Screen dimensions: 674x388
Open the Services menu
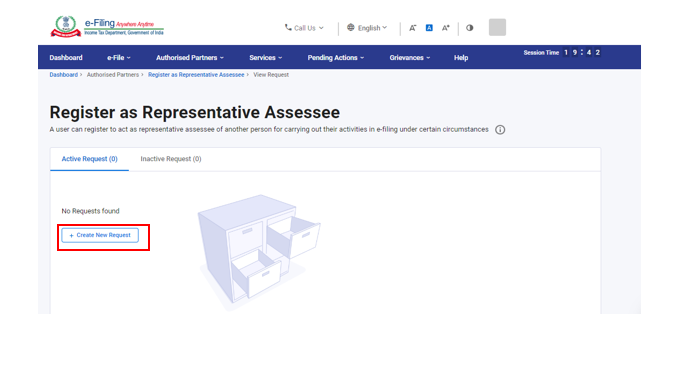[x=266, y=58]
